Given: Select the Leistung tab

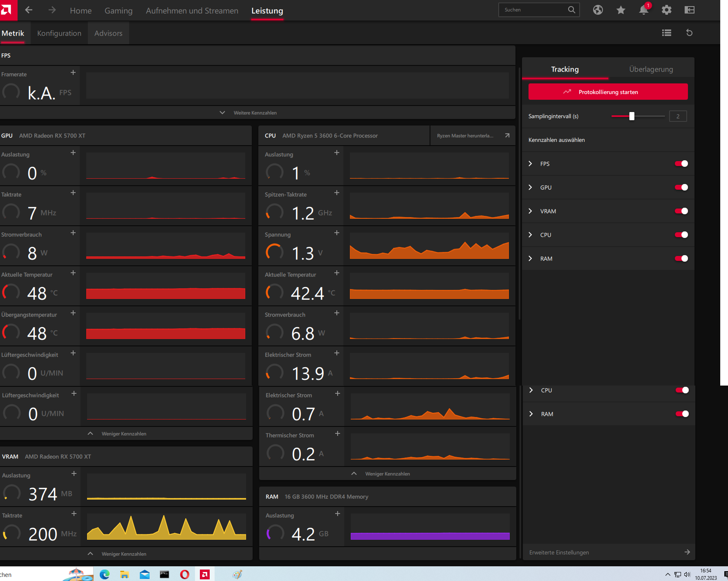Looking at the screenshot, I should point(267,11).
